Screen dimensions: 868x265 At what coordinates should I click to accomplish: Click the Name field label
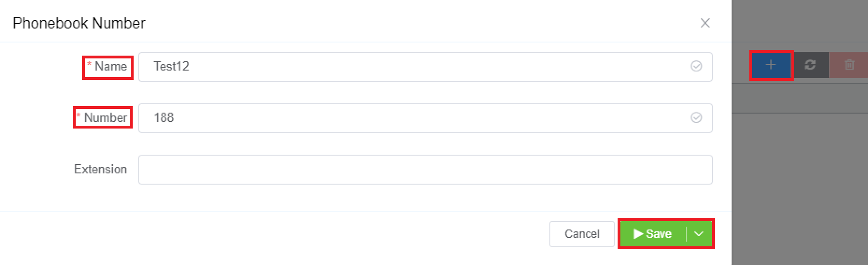coord(111,66)
